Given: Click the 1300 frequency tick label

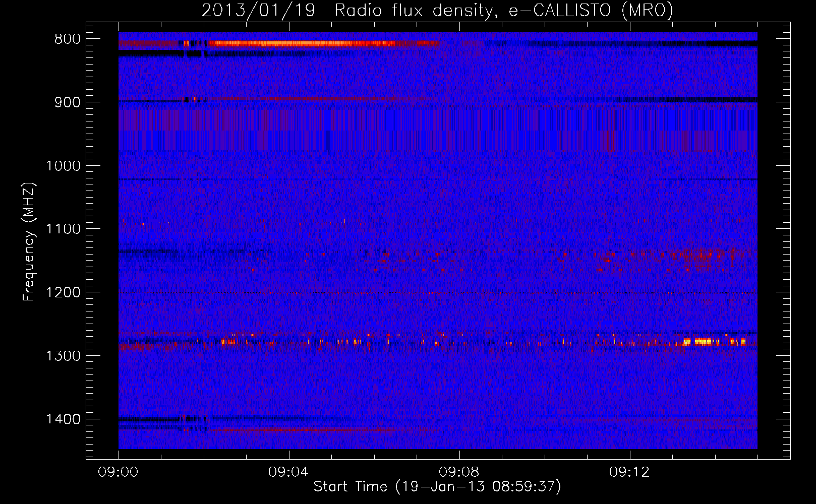Looking at the screenshot, I should point(63,356).
